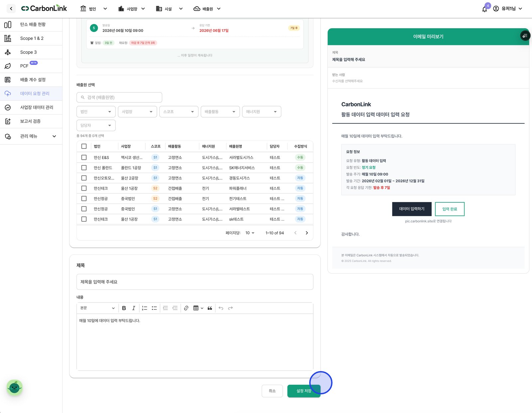Expand the 담당자 filter dropdown
The height and width of the screenshot is (413, 532).
tap(96, 125)
